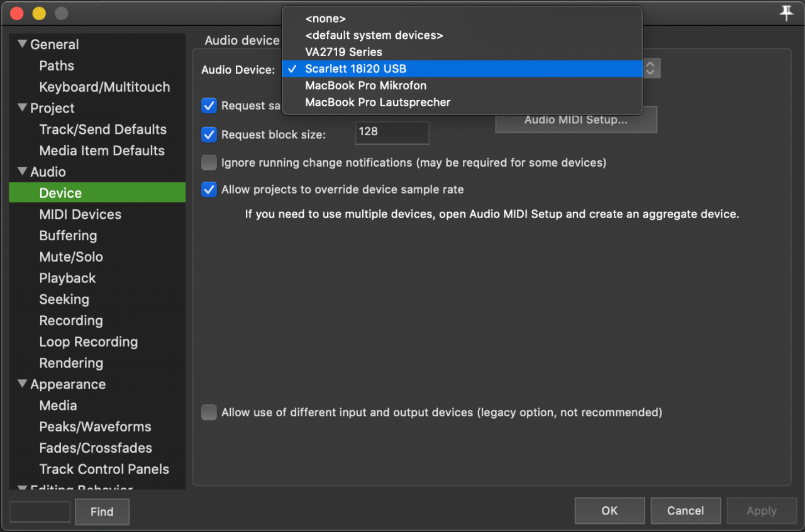This screenshot has height=532, width=805.
Task: Open Track Control Panels settings
Action: click(x=104, y=469)
